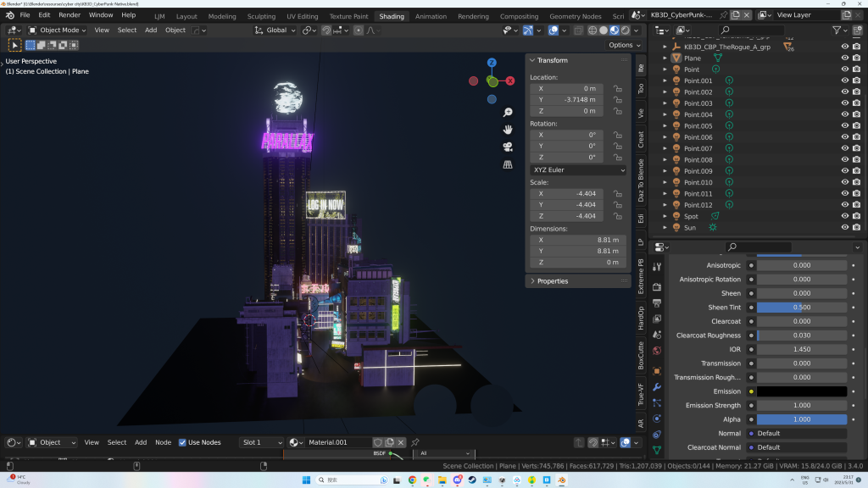Open the File menu
868x488 pixels.
(25, 15)
